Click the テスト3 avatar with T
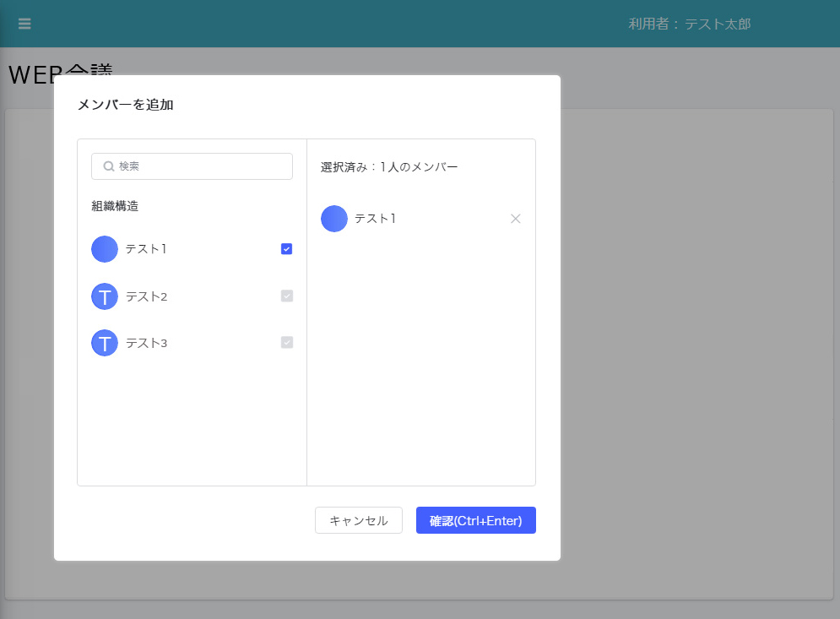 (105, 343)
